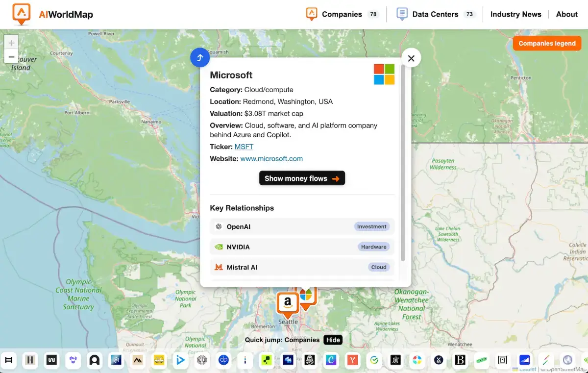Click the Leaflet attribution link
The height and width of the screenshot is (373, 588).
[x=527, y=369]
